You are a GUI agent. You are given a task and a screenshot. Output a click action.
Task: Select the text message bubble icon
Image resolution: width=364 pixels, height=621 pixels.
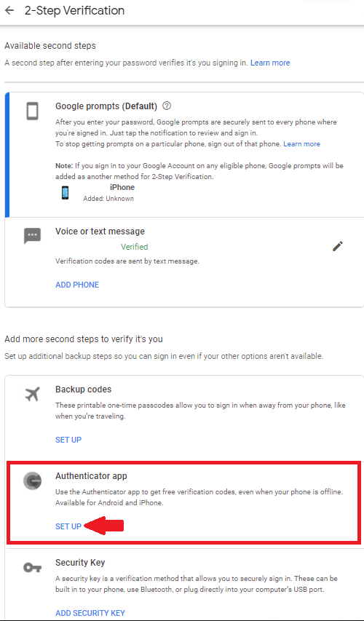click(32, 236)
